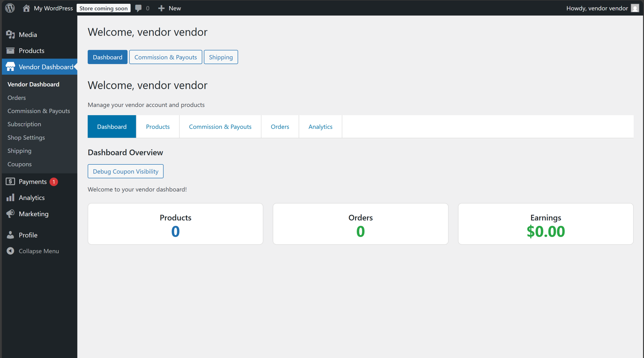Viewport: 644px width, 358px height.
Task: Switch to the Analytics tab
Action: pyautogui.click(x=320, y=126)
